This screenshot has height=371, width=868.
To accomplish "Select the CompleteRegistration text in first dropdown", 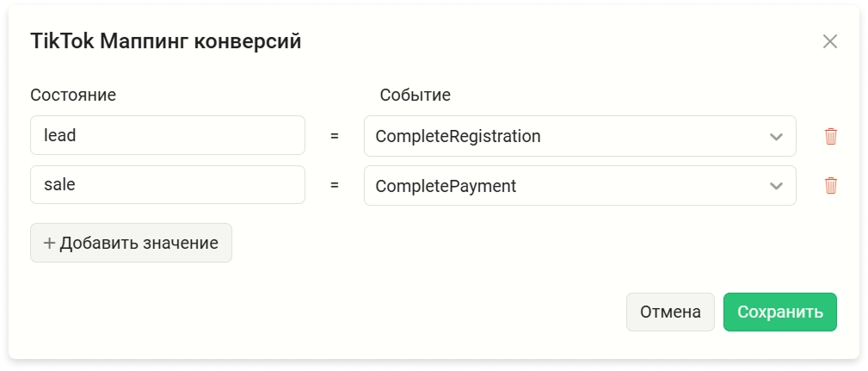I will click(458, 136).
